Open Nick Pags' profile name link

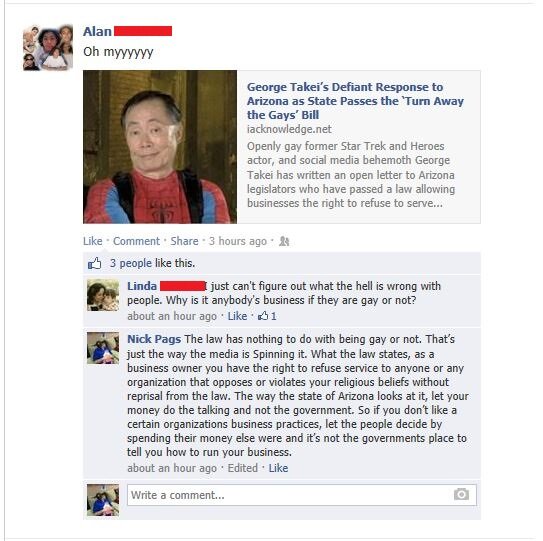click(x=154, y=339)
